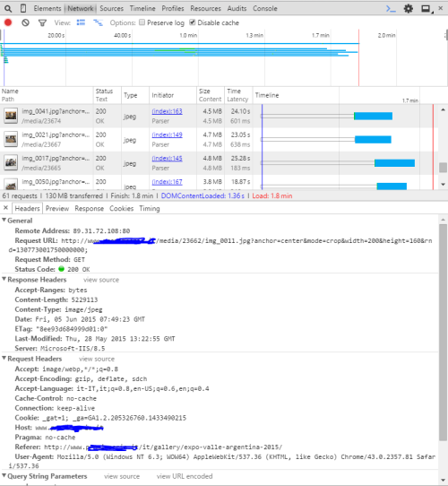
Task: Clear network log with circle-slash icon
Action: 25,22
